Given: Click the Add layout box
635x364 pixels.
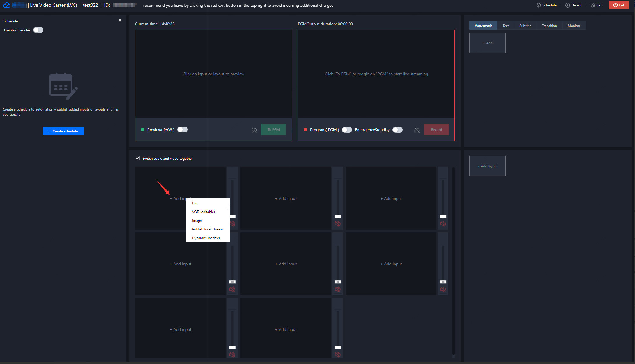Looking at the screenshot, I should tap(487, 166).
